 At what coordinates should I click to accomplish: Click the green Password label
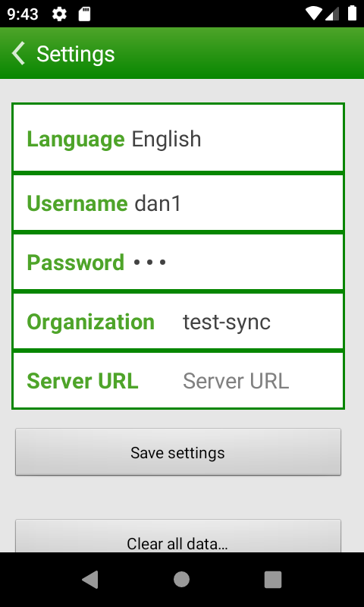click(75, 263)
